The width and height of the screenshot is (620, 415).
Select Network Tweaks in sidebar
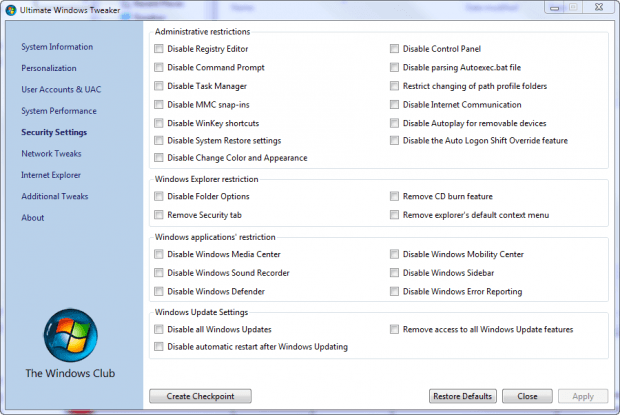click(x=51, y=153)
